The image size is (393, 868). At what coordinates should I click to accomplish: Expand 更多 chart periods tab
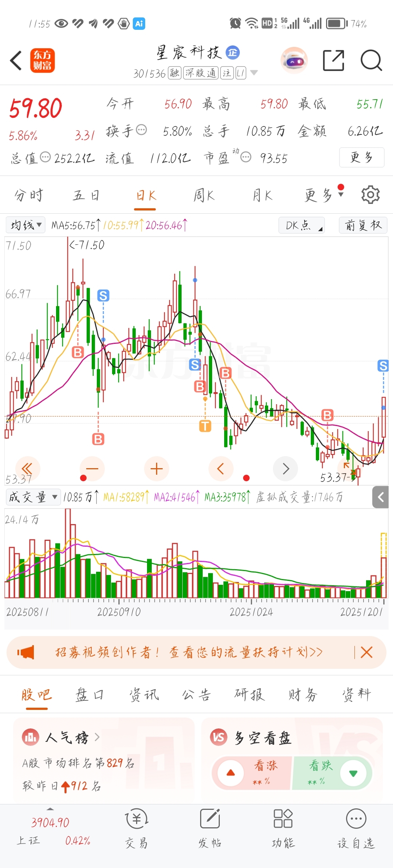coord(324,195)
